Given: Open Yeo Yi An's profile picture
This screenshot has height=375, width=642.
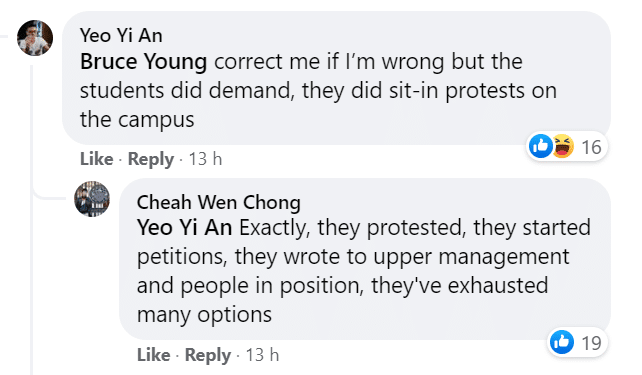Looking at the screenshot, I should click(35, 38).
